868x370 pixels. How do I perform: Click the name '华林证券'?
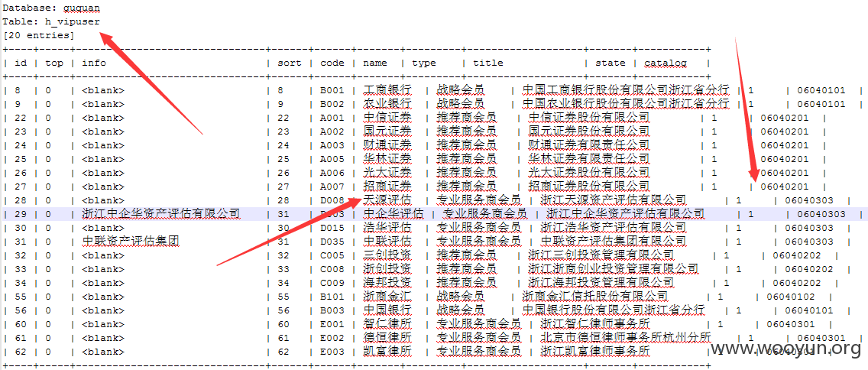(x=387, y=159)
